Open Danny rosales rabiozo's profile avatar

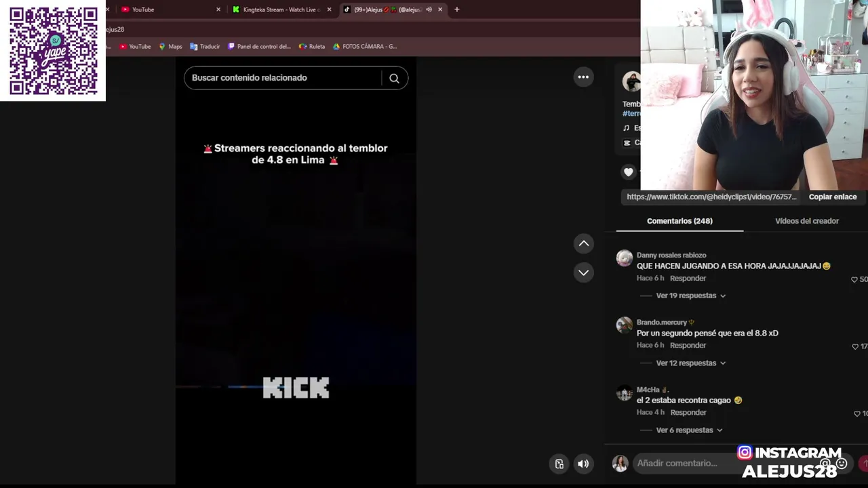625,258
